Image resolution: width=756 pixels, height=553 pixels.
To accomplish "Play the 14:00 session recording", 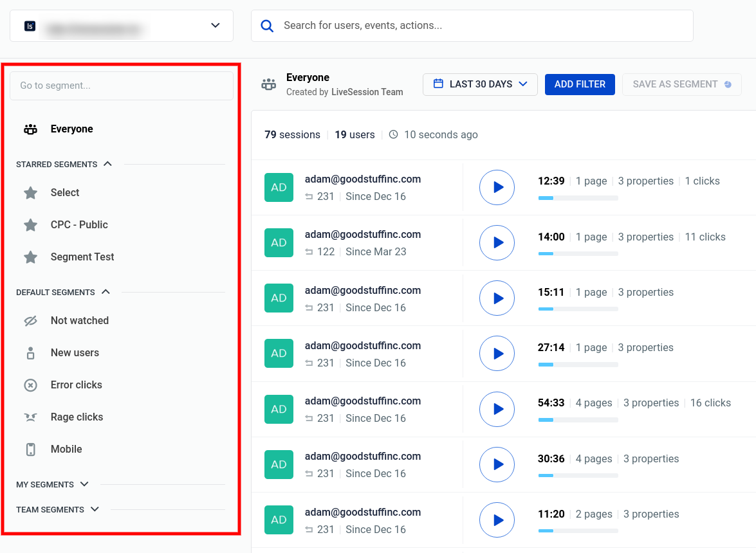I will tap(497, 243).
